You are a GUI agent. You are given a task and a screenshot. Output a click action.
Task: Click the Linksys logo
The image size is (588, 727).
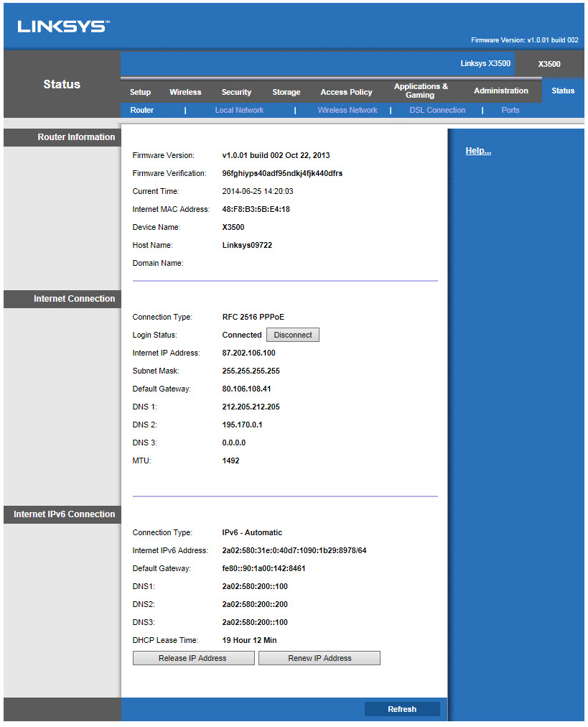[x=63, y=27]
